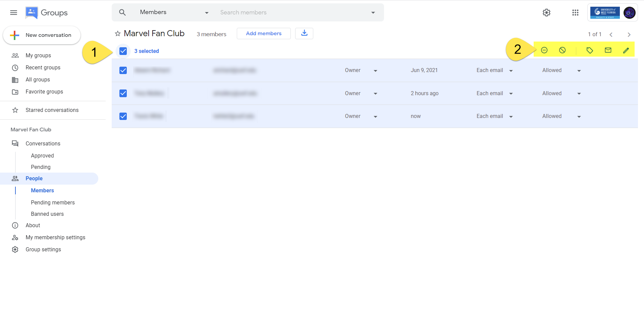Uncheck the member who joined 2 hours ago
Image resolution: width=644 pixels, height=319 pixels.
pos(123,93)
